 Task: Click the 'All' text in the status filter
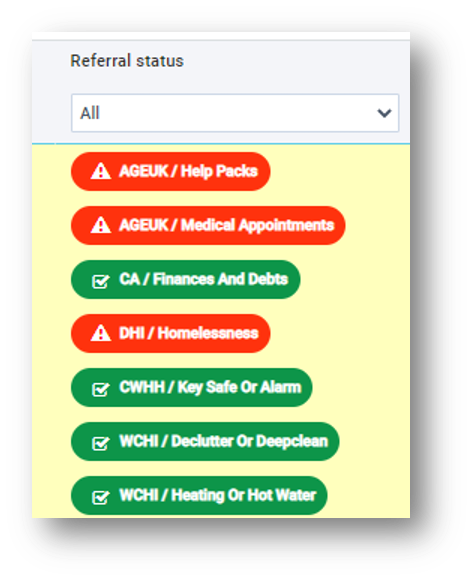[x=90, y=113]
